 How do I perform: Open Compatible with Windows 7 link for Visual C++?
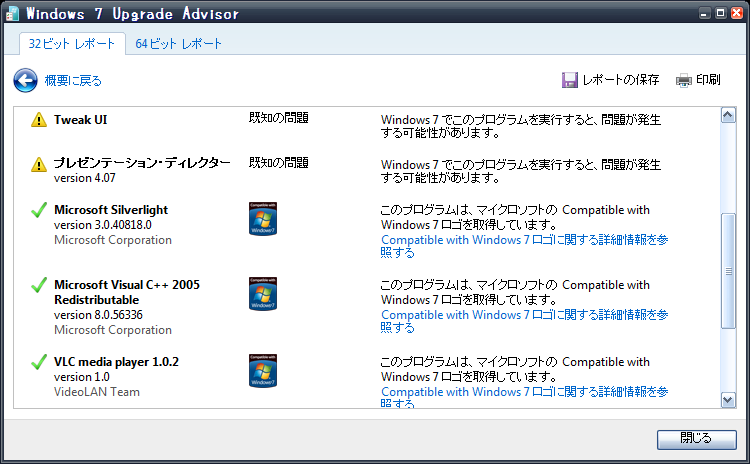pyautogui.click(x=524, y=321)
